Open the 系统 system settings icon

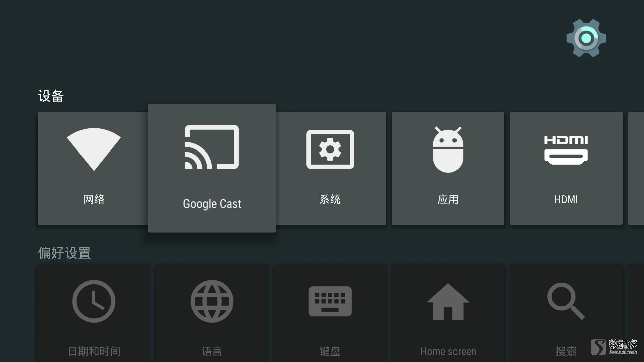pos(330,149)
